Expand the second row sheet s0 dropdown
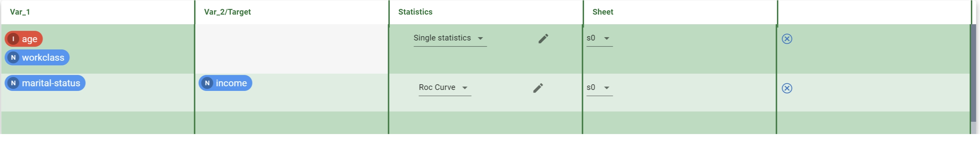 pos(599,88)
